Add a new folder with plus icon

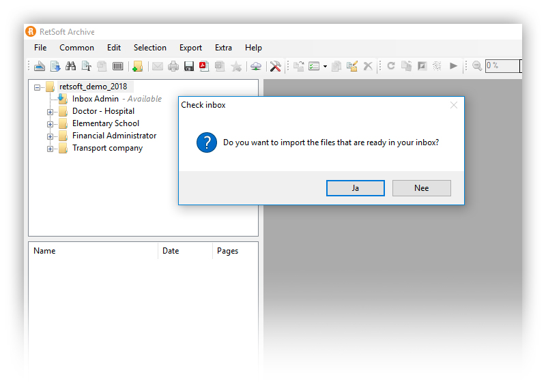pyautogui.click(x=138, y=66)
